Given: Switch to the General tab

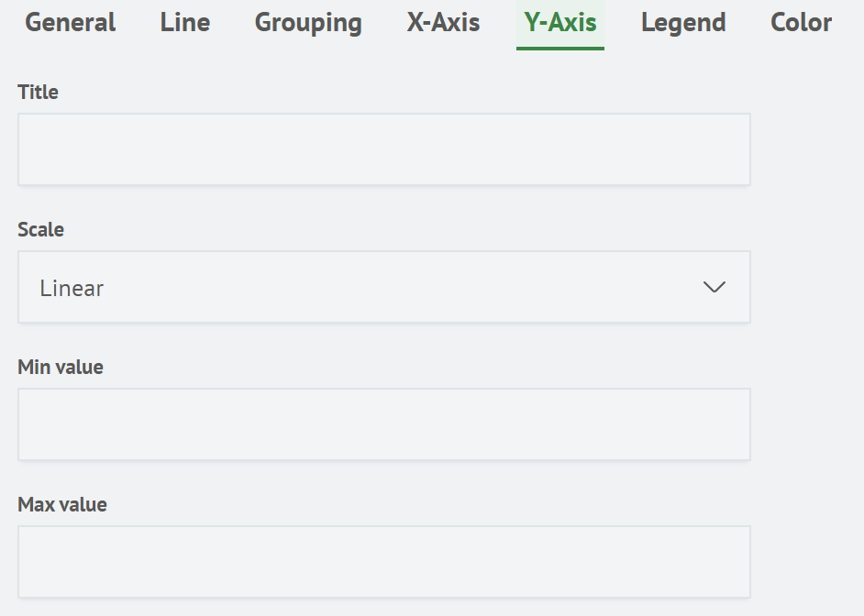Looking at the screenshot, I should (x=71, y=23).
